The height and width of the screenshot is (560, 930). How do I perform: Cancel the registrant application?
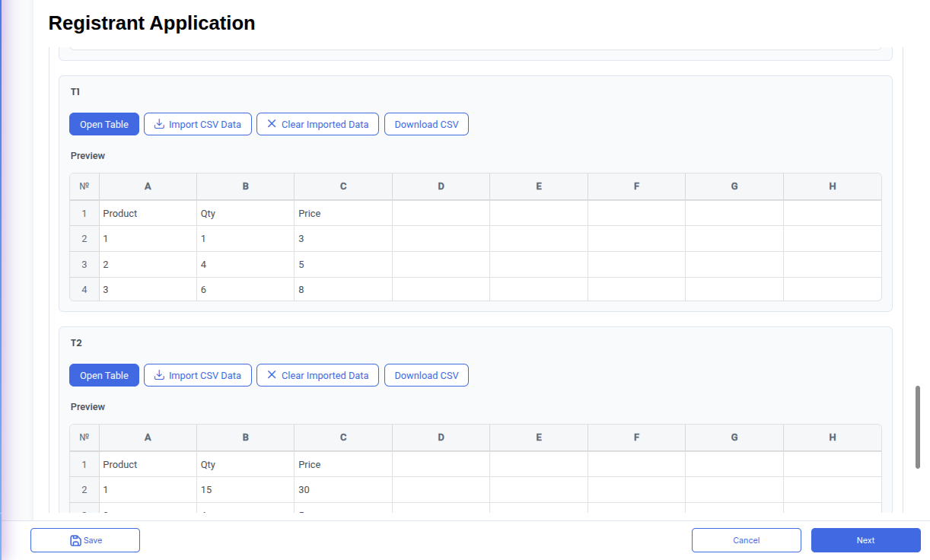[746, 540]
